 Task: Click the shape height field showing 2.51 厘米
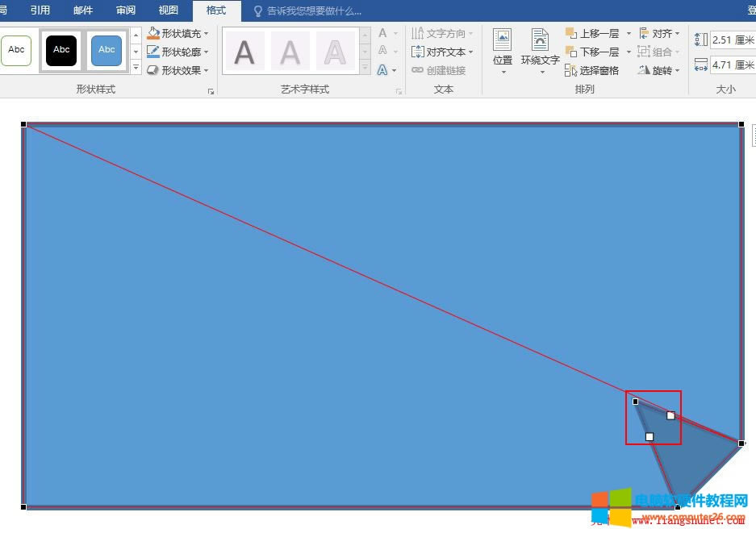pyautogui.click(x=732, y=40)
